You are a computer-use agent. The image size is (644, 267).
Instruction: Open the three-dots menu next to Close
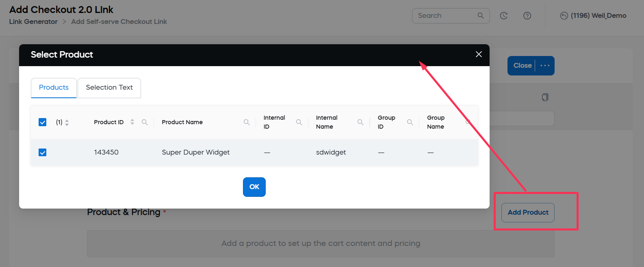coord(545,66)
